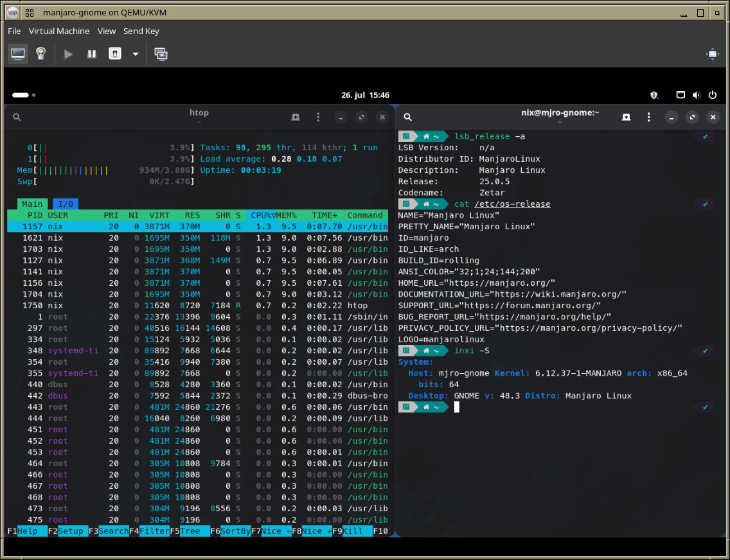Viewport: 730px width, 560px height.
Task: Show the graphical console view in virt-manager
Action: (18, 54)
